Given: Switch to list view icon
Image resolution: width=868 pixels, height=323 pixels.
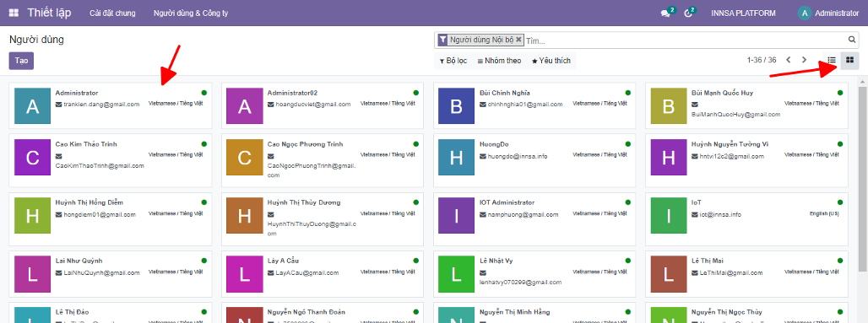Looking at the screenshot, I should coord(832,60).
